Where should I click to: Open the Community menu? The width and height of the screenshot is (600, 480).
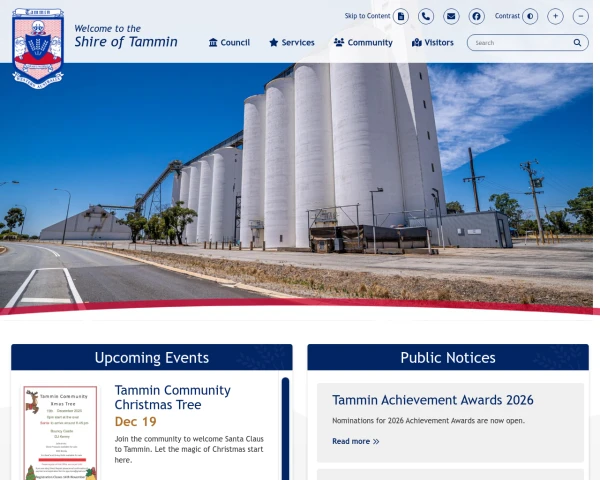(x=363, y=42)
